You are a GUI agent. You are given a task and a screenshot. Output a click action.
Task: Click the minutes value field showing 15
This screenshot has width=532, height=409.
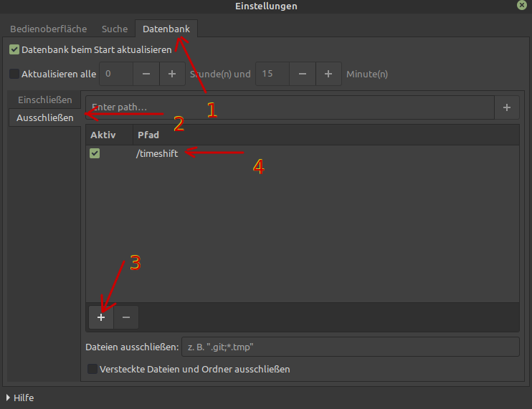click(272, 74)
